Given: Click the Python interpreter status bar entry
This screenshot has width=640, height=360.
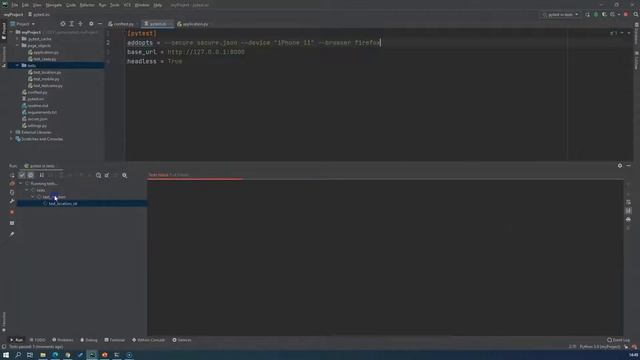Looking at the screenshot, I should (x=600, y=347).
